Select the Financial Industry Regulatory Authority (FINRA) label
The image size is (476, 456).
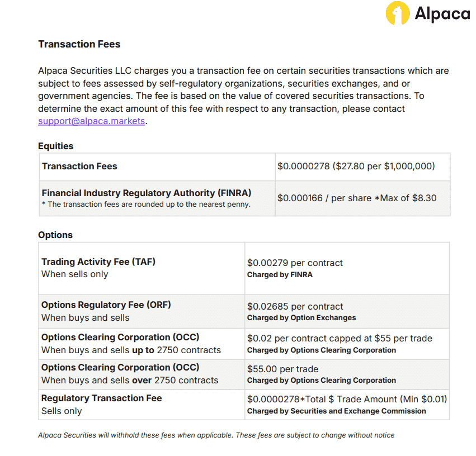point(147,193)
